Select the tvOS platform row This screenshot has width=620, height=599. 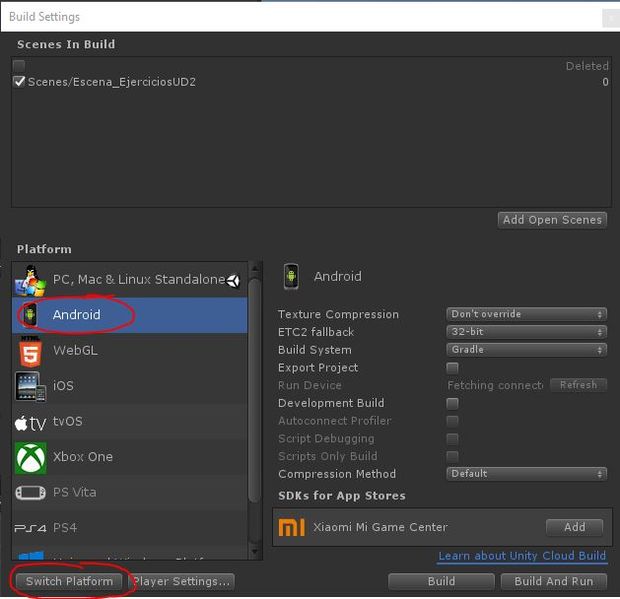130,422
